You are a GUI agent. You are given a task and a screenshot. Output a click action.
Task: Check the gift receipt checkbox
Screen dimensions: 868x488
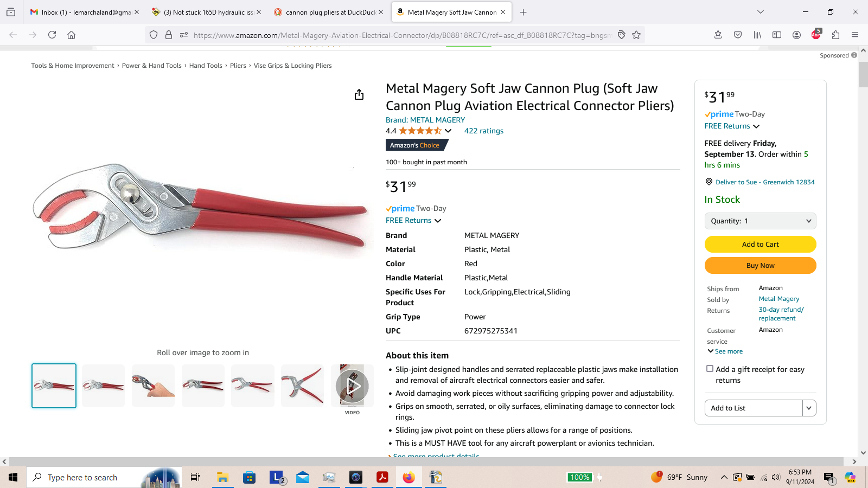pos(710,369)
